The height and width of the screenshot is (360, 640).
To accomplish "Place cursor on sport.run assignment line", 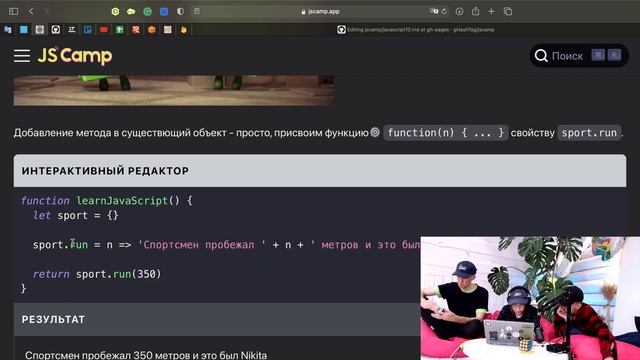I will pyautogui.click(x=227, y=244).
